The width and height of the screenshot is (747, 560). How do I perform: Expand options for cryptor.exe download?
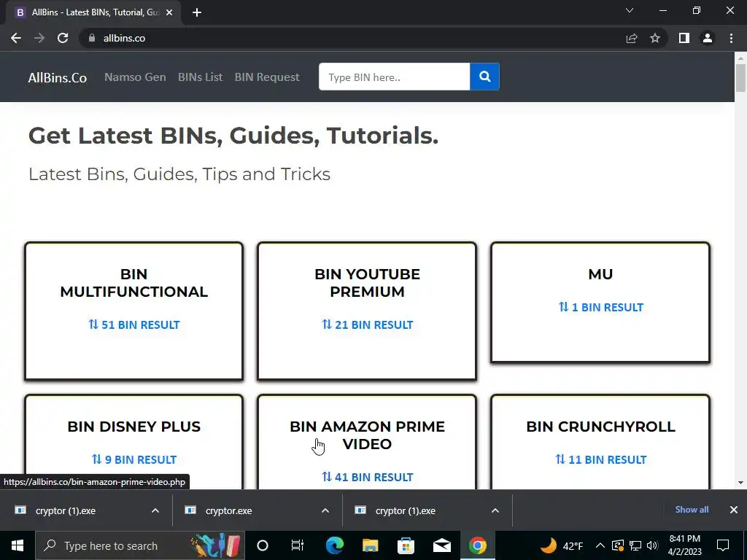325,510
